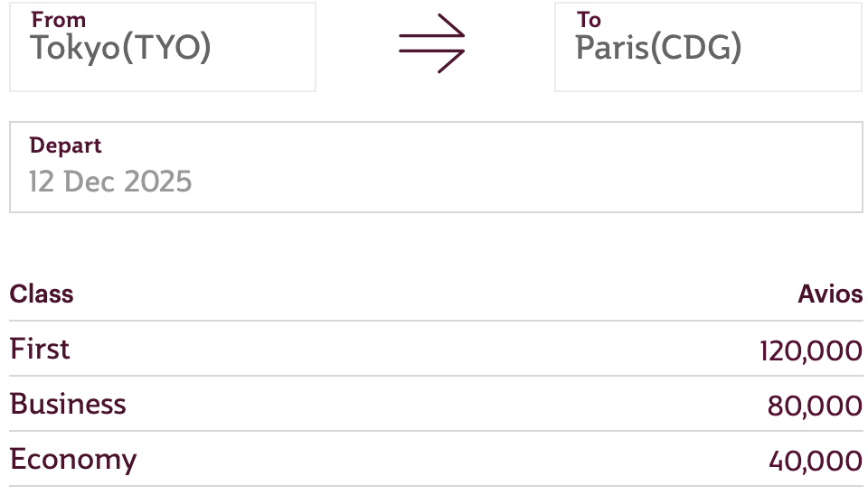This screenshot has width=868, height=495.
Task: Swap origin and destination with the arrows icon
Action: tap(432, 42)
